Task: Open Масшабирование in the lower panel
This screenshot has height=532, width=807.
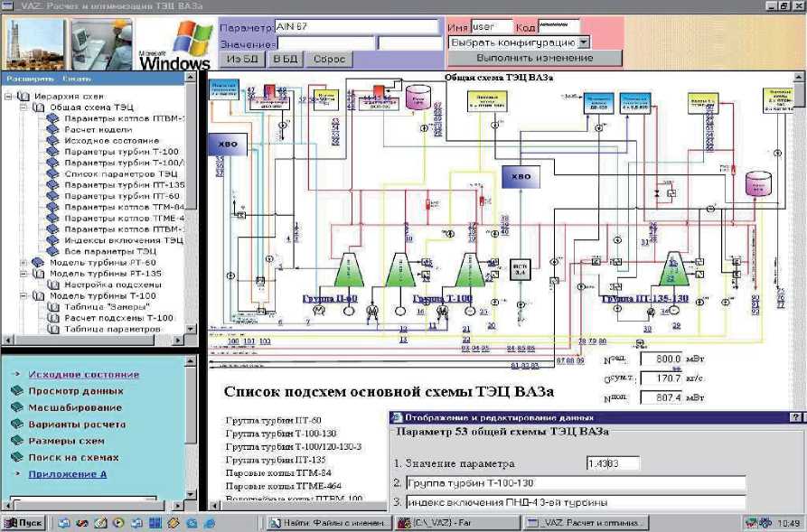Action: [75, 407]
